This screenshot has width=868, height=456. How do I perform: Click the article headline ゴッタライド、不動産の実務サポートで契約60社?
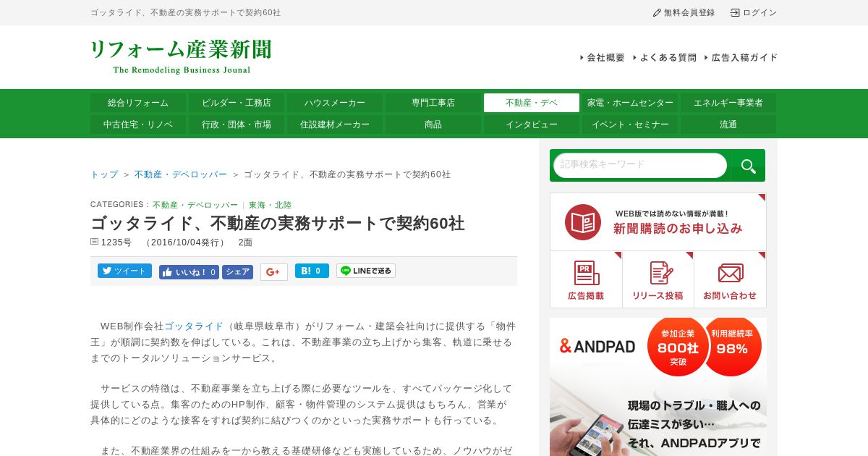[x=278, y=223]
